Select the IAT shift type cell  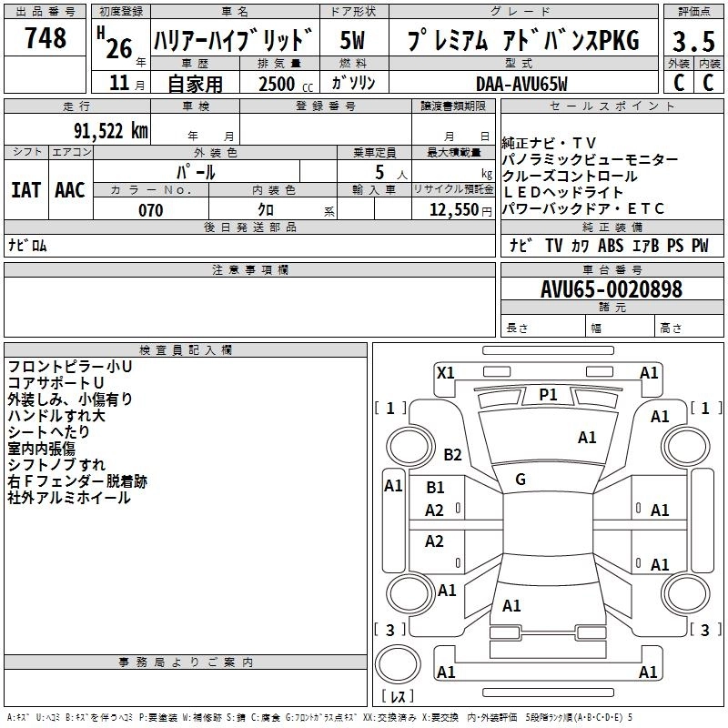25,190
